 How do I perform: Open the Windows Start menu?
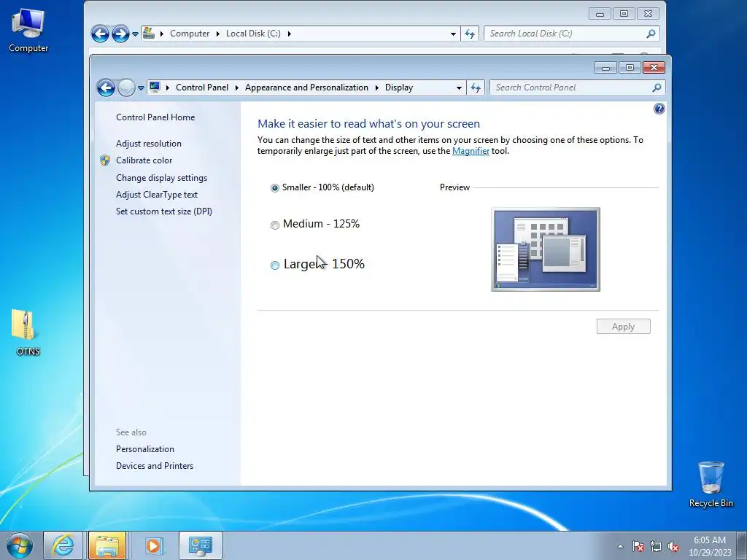point(20,545)
